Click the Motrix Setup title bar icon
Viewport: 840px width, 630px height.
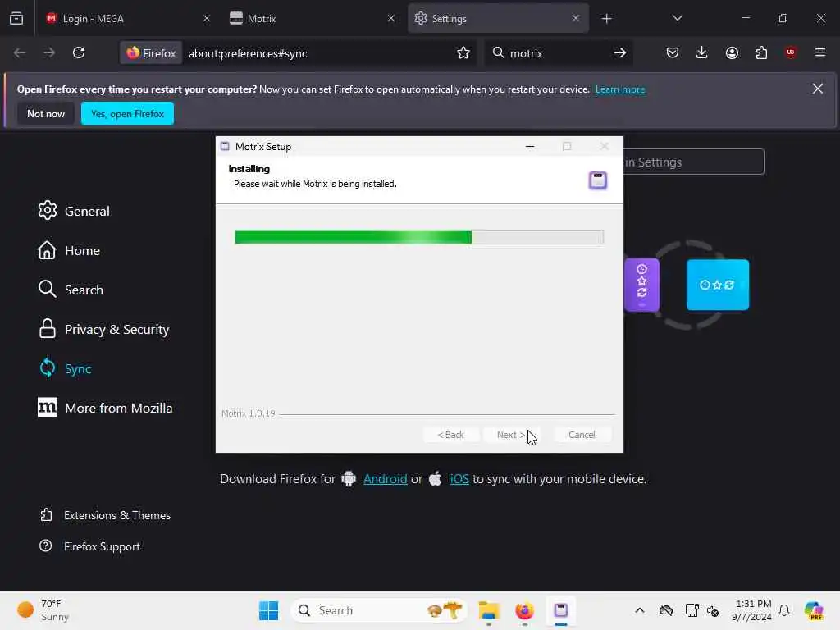[x=225, y=146]
